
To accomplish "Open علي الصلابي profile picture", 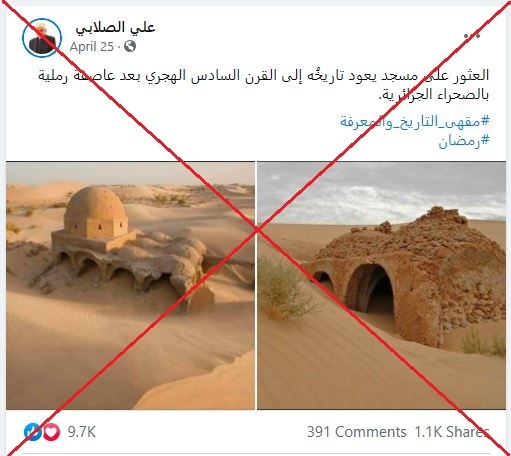I will [x=42, y=38].
